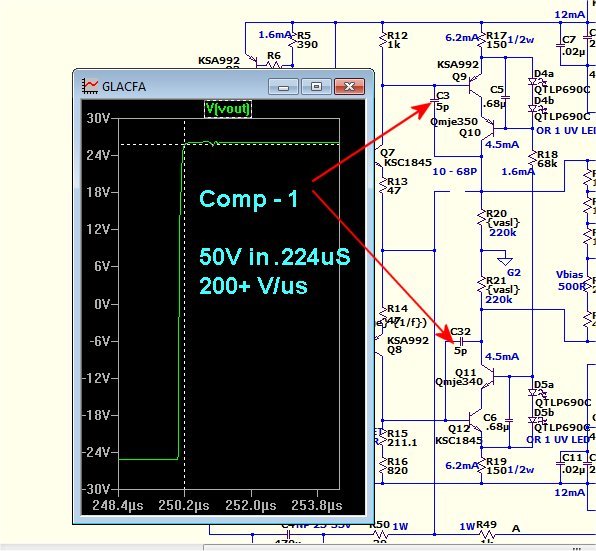Select resistor R18 68k symbol
The image size is (596, 551).
tap(533, 159)
